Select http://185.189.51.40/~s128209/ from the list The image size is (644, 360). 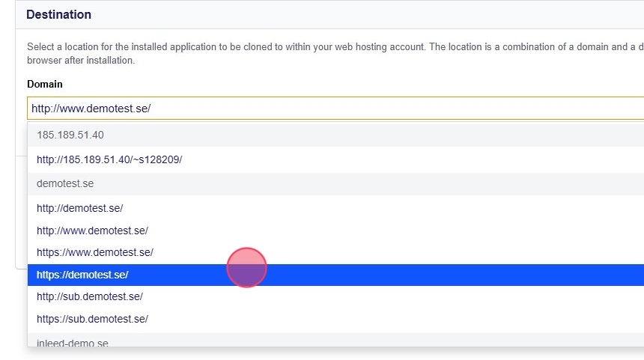(x=109, y=159)
